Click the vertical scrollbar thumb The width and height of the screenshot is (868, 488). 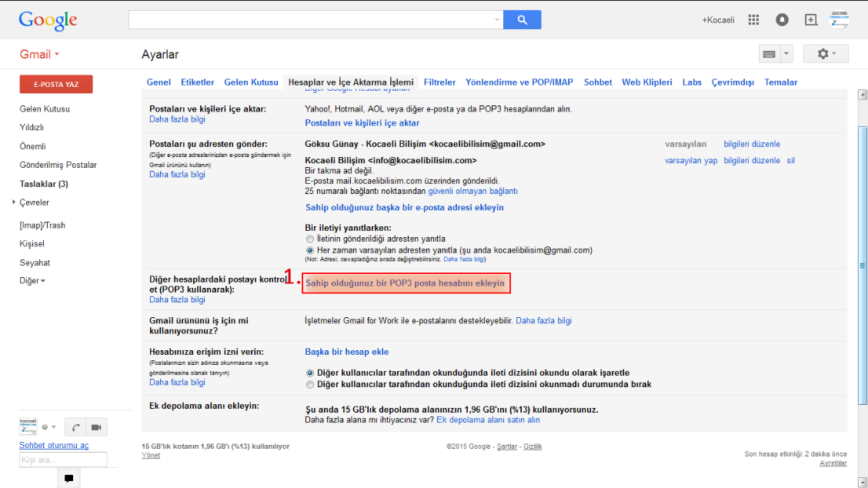point(863,266)
